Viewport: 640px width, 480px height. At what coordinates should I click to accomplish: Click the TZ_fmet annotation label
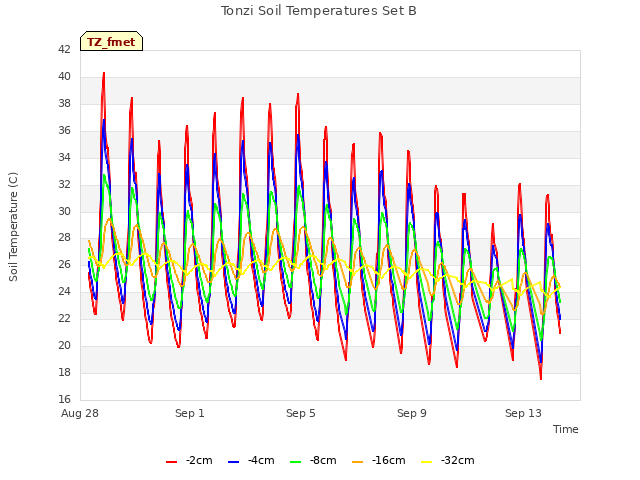111,42
